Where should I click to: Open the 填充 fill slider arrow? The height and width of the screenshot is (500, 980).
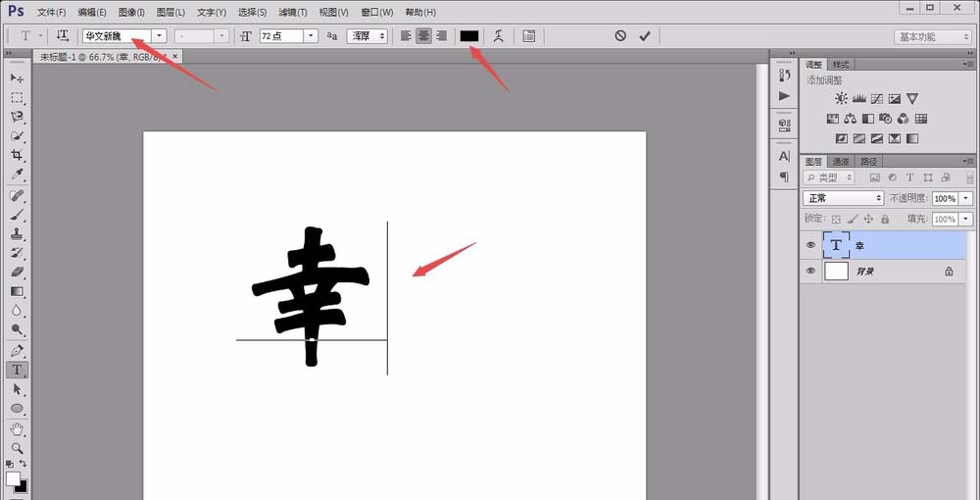coord(967,220)
